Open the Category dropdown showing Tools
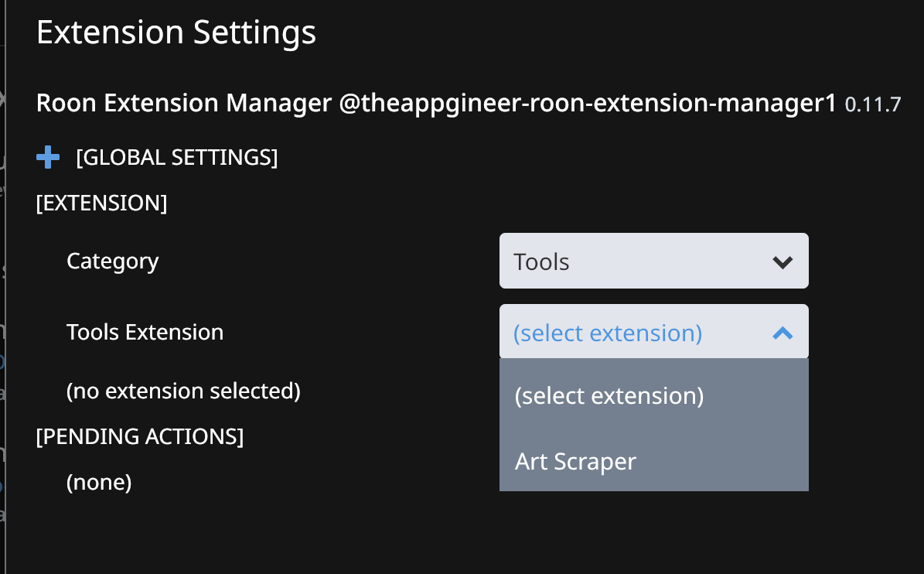The height and width of the screenshot is (574, 924). click(653, 261)
